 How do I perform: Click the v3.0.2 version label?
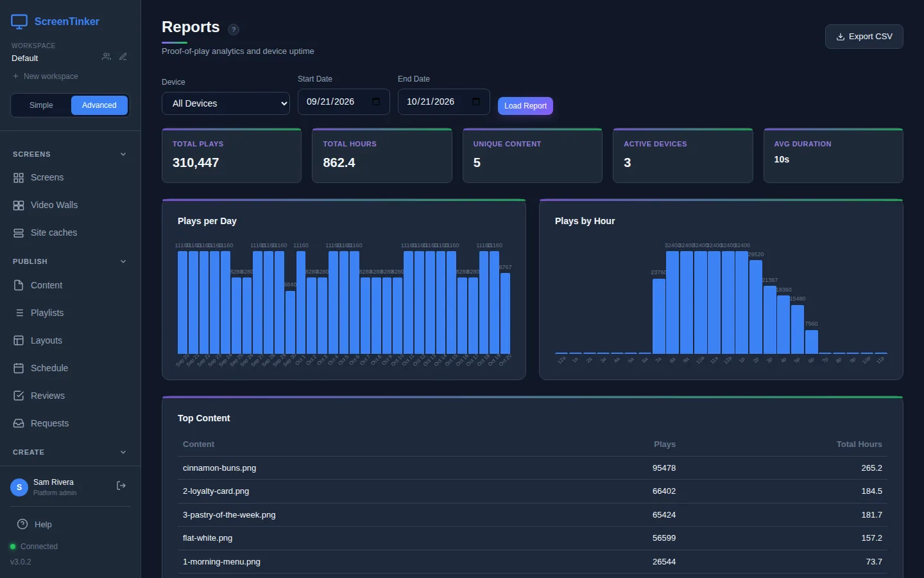pos(21,562)
